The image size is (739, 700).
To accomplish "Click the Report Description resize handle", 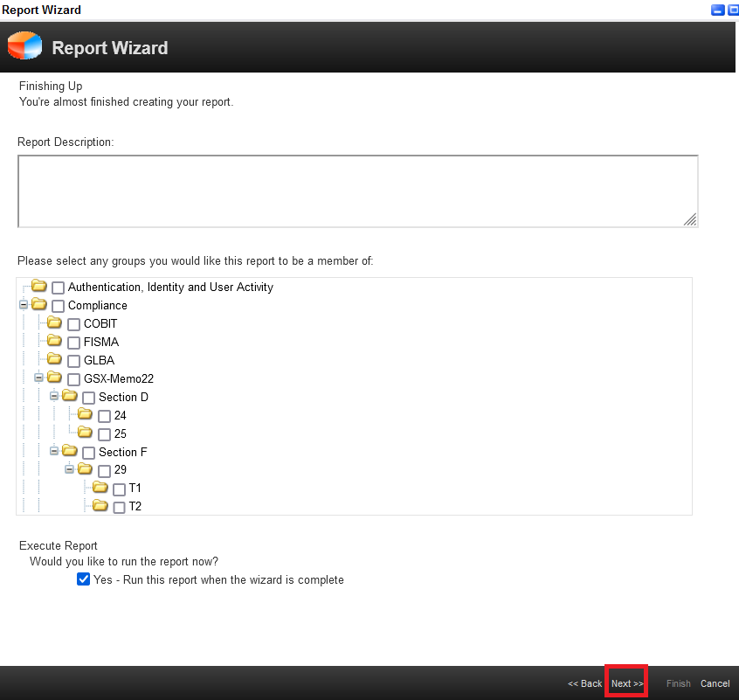I will [x=690, y=219].
